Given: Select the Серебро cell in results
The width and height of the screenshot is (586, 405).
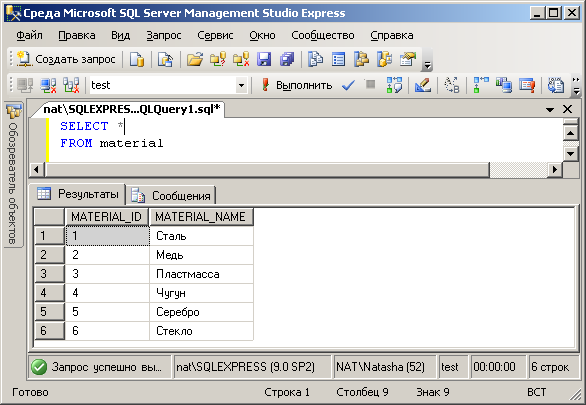Looking at the screenshot, I should pos(201,312).
